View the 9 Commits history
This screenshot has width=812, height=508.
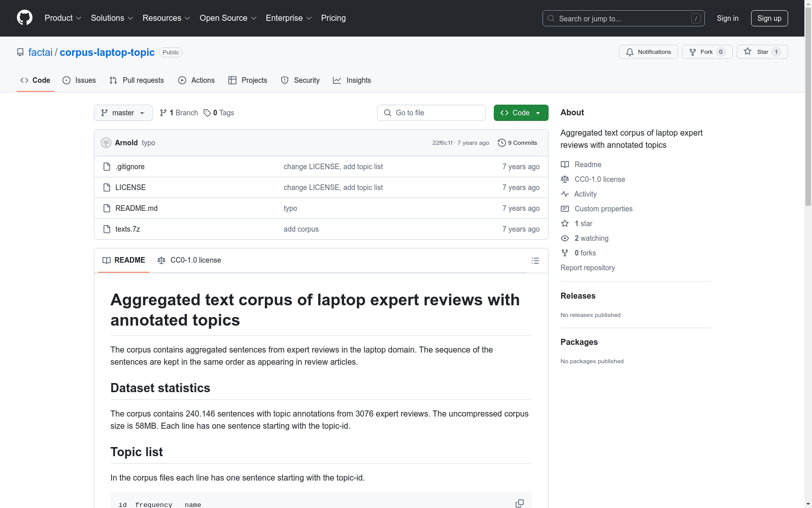coord(518,143)
